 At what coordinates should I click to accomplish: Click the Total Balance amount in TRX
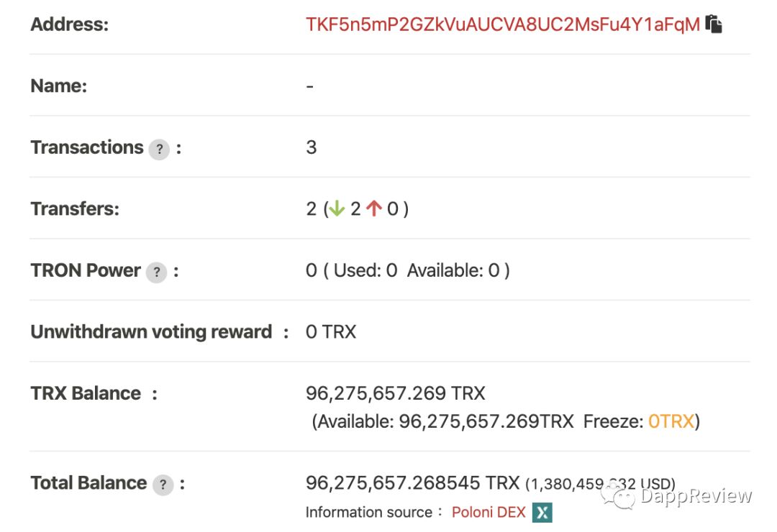[413, 483]
